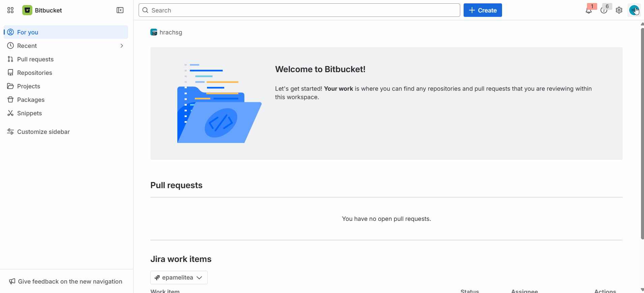The width and height of the screenshot is (644, 293).
Task: Click the Create button
Action: tap(482, 10)
